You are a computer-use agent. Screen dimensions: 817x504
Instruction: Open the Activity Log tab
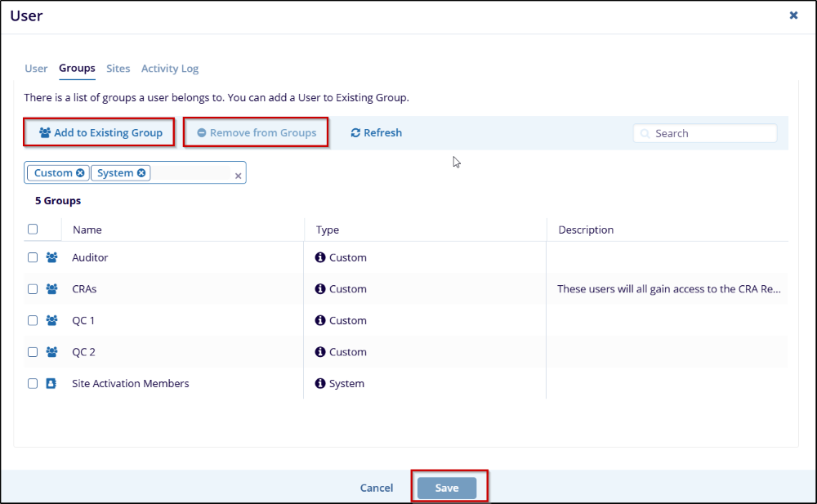(x=170, y=69)
